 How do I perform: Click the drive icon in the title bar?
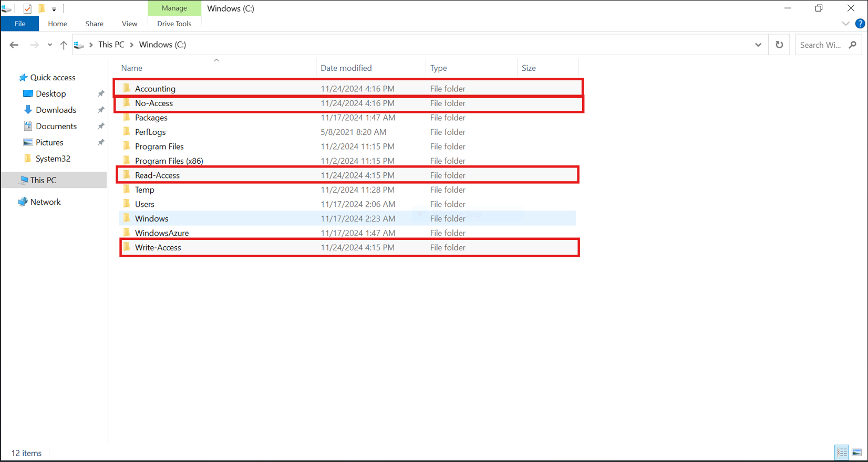pos(7,8)
